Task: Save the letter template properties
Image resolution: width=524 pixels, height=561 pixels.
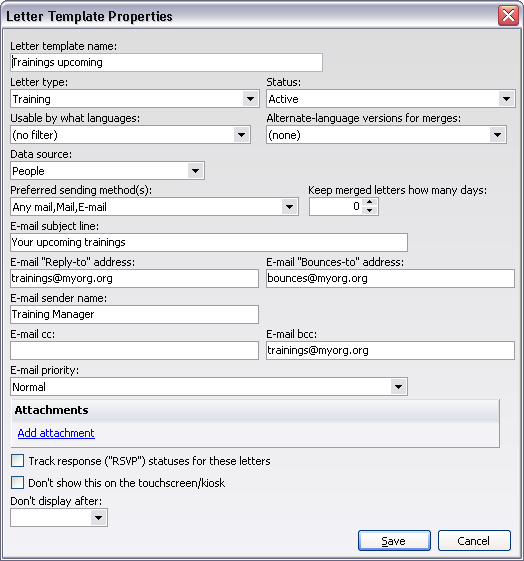Action: coord(394,541)
